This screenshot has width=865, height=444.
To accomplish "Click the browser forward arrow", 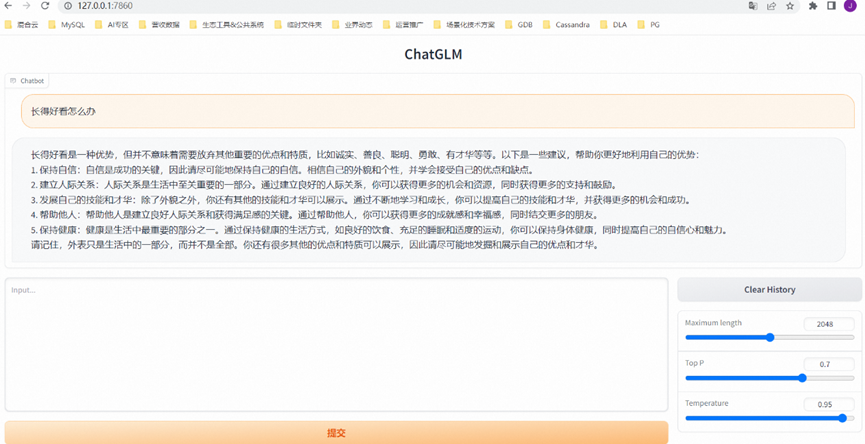I will [x=26, y=6].
